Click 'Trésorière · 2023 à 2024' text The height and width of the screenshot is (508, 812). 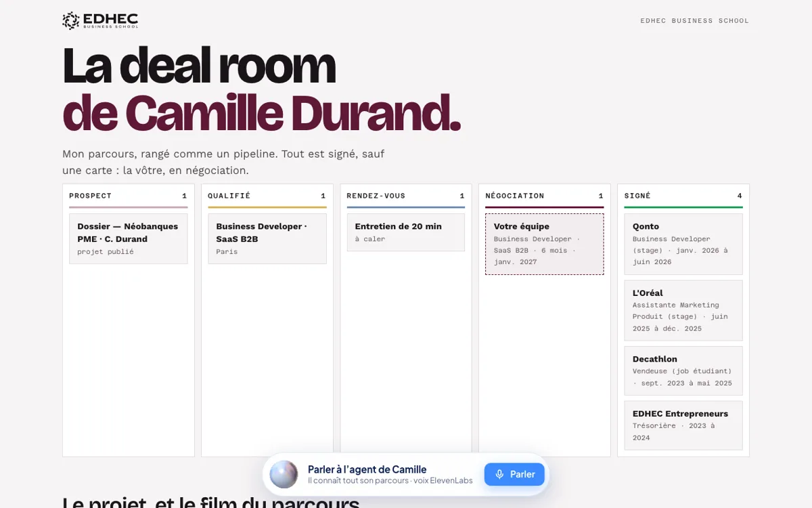coord(673,431)
